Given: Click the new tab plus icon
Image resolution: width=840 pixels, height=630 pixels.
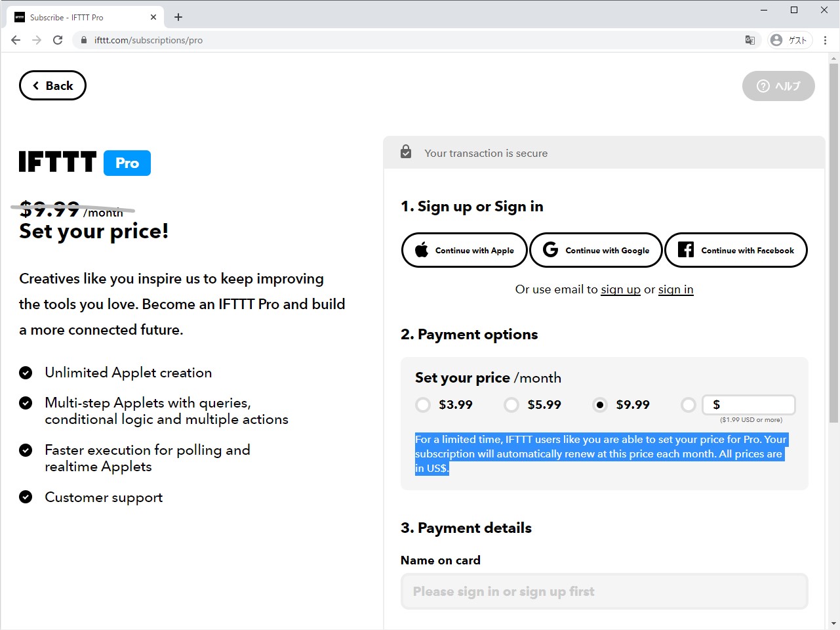Looking at the screenshot, I should [x=178, y=17].
